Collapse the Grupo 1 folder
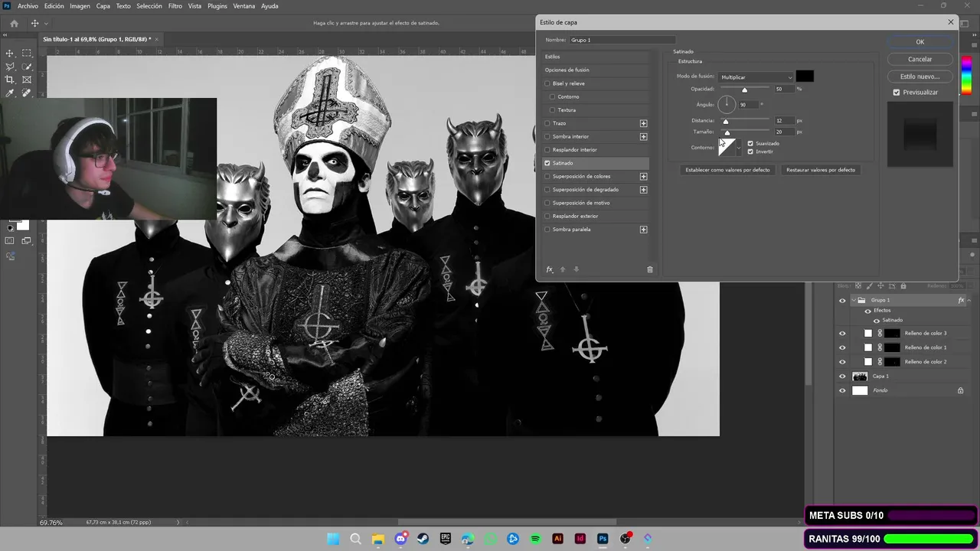Image resolution: width=980 pixels, height=551 pixels. click(x=853, y=300)
